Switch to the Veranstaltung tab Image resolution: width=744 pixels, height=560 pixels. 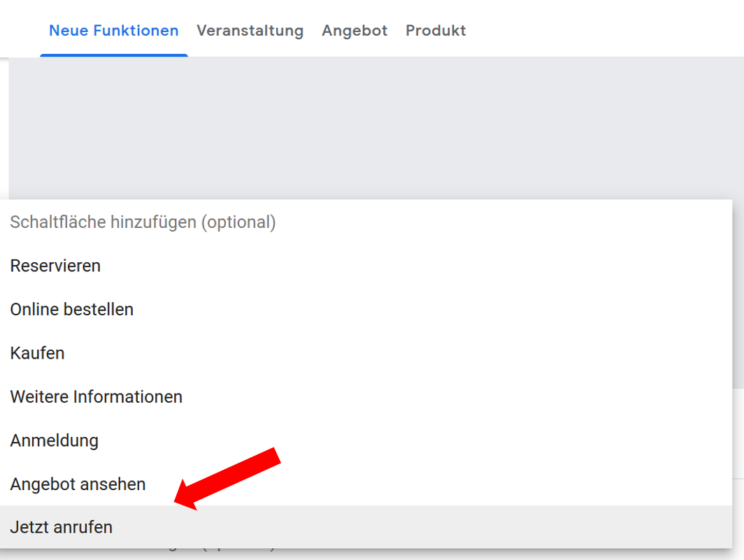tap(250, 30)
